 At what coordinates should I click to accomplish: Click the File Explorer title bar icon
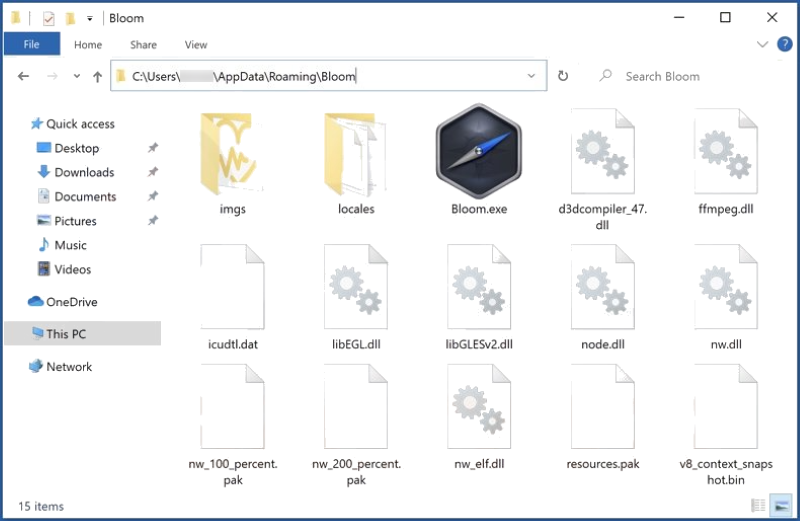click(x=16, y=18)
